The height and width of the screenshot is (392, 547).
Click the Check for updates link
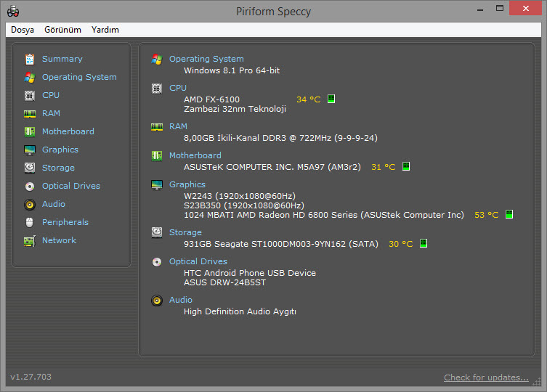tap(486, 377)
